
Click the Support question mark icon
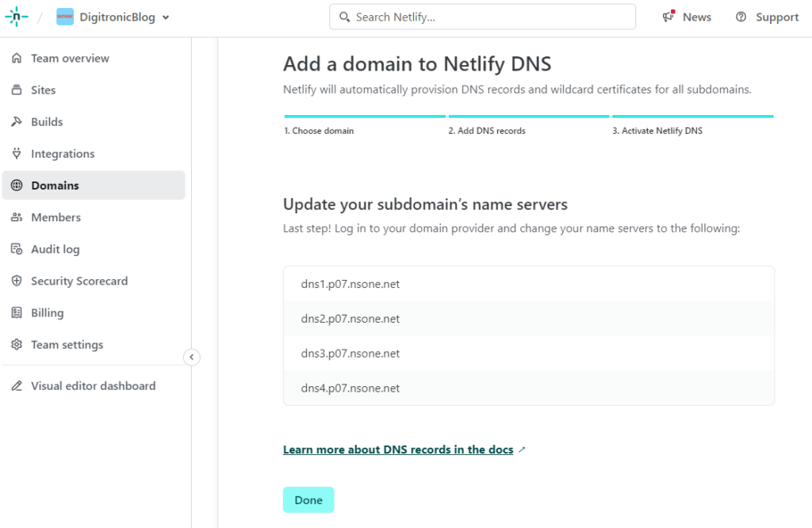click(x=741, y=17)
